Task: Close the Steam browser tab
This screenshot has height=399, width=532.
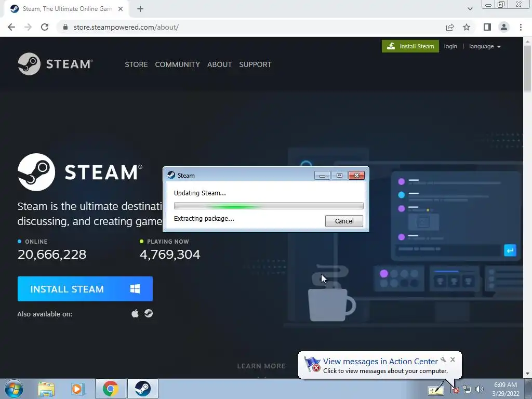Action: pos(121,9)
